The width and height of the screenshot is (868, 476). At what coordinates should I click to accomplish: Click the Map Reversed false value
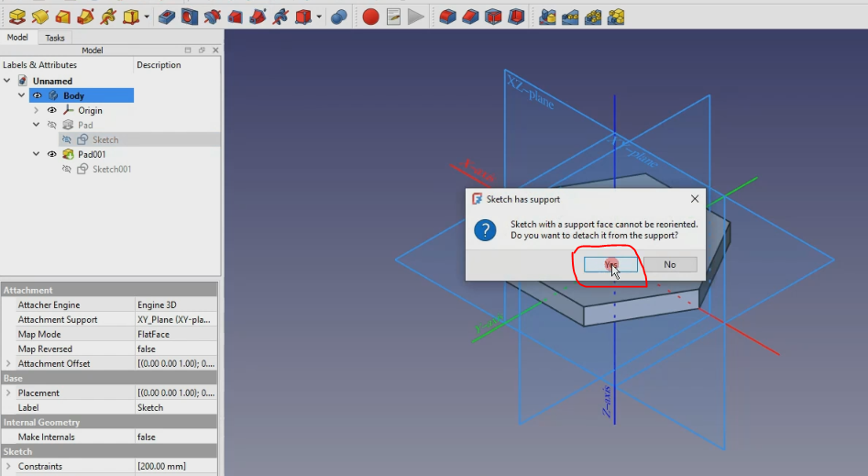click(x=176, y=349)
